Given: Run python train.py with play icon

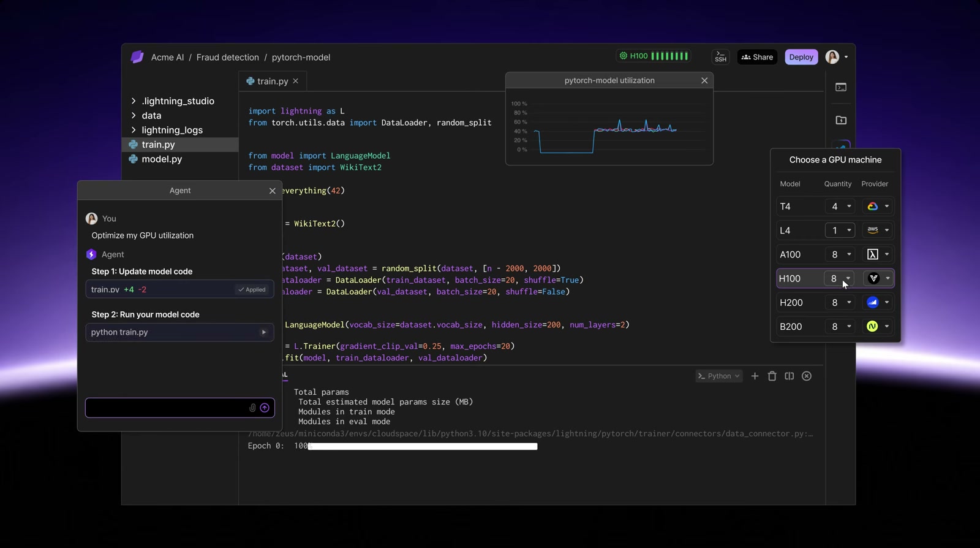Looking at the screenshot, I should tap(264, 332).
